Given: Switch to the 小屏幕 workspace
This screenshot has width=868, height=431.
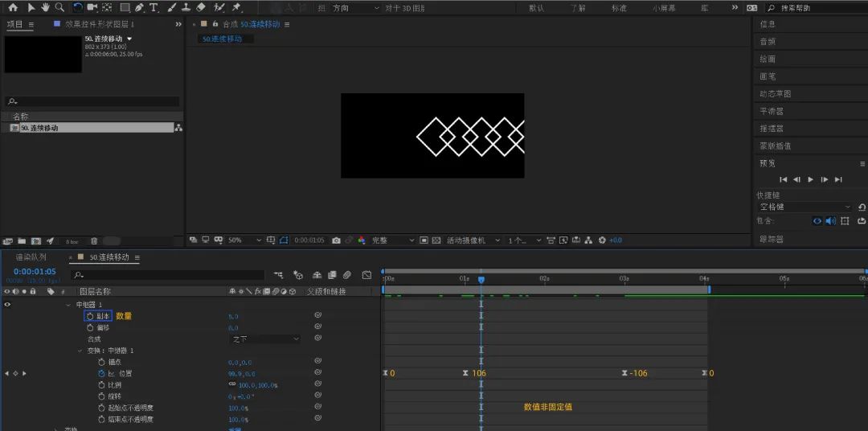Looking at the screenshot, I should click(664, 8).
